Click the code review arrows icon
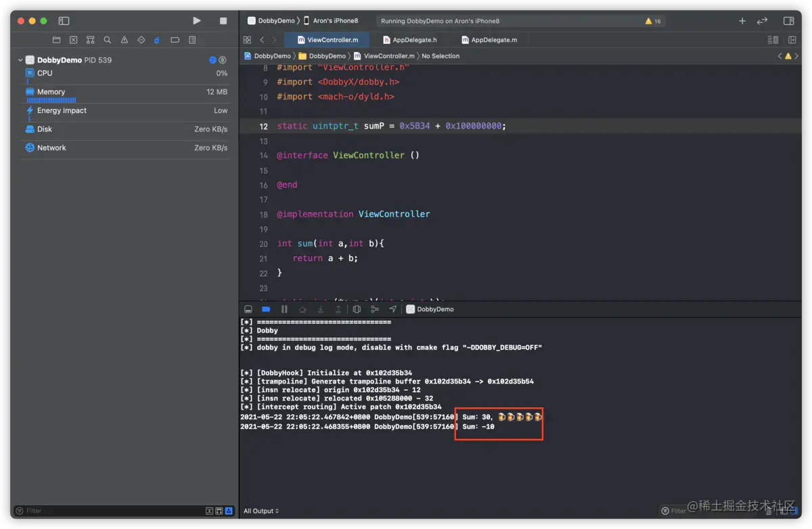812x529 pixels. coord(763,21)
